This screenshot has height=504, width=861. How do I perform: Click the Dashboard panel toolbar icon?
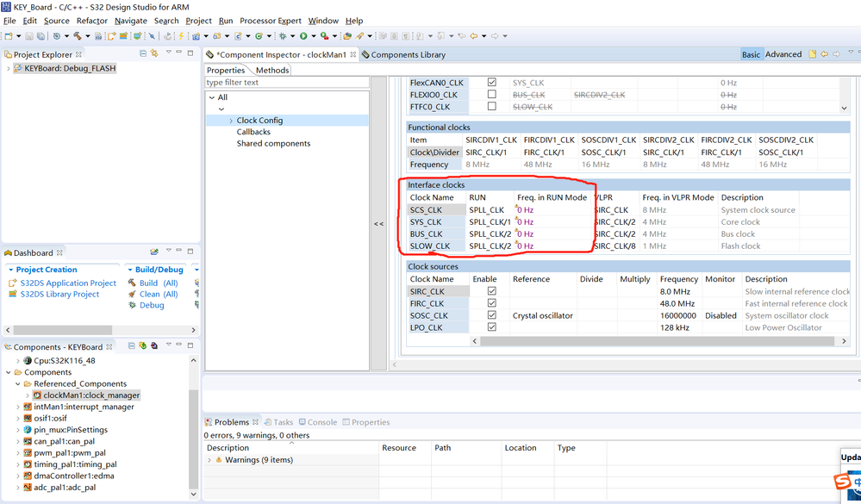(154, 252)
